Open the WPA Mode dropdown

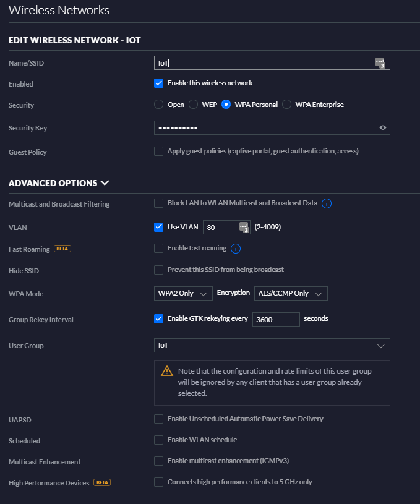(183, 293)
